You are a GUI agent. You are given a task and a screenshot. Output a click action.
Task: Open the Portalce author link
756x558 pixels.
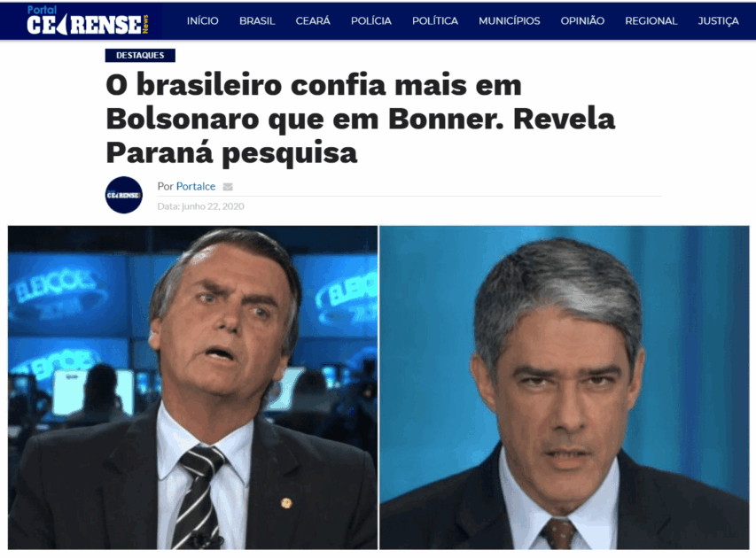(196, 187)
